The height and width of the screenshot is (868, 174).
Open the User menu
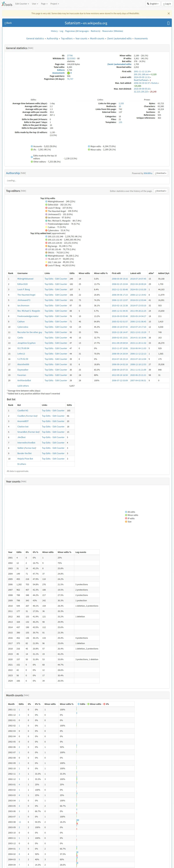coord(35,4)
